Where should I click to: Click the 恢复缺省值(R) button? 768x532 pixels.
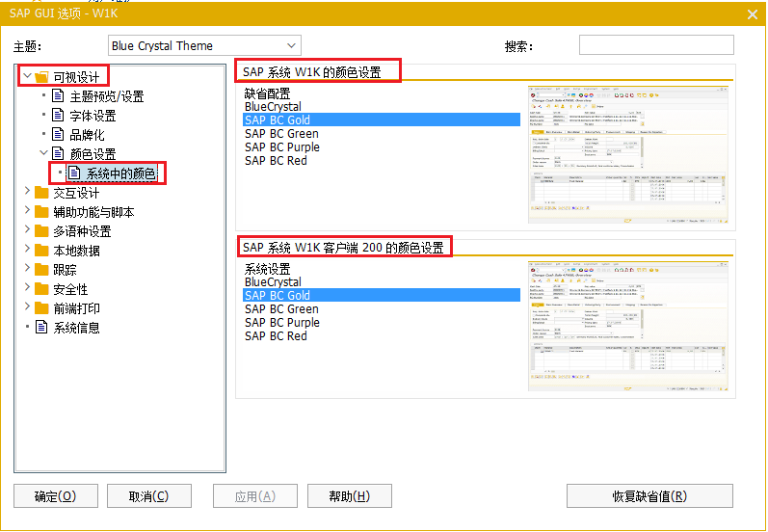(x=649, y=495)
